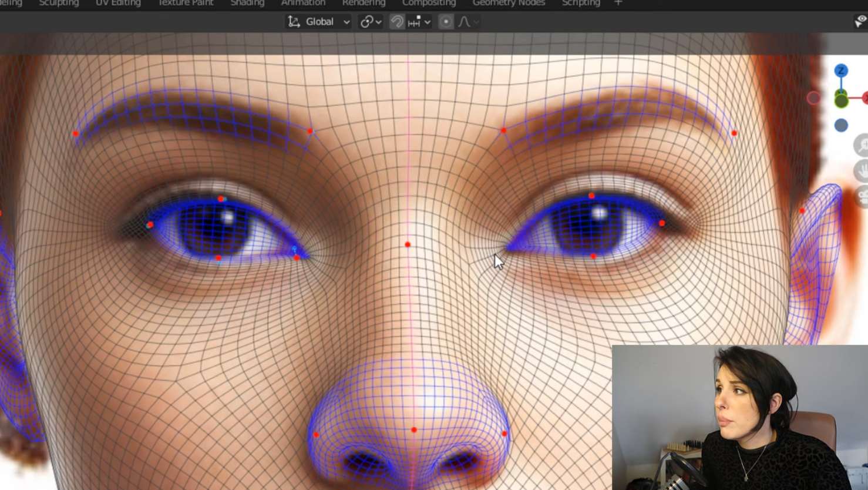The image size is (868, 490).
Task: Toggle the magnet snapping button
Action: tap(397, 22)
